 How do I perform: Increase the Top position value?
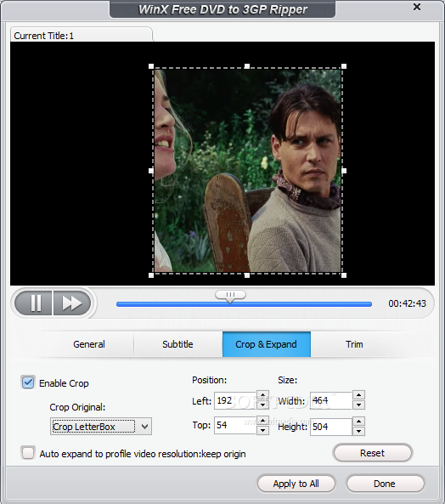[263, 421]
